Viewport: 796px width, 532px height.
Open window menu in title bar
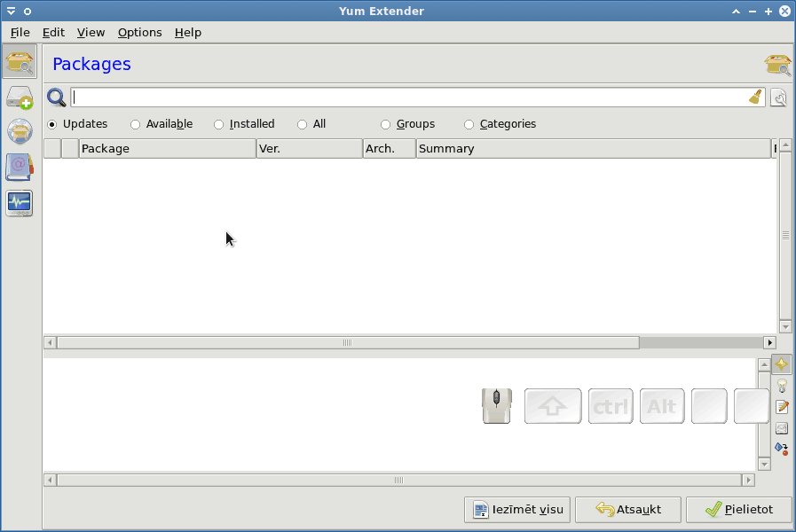pyautogui.click(x=11, y=12)
